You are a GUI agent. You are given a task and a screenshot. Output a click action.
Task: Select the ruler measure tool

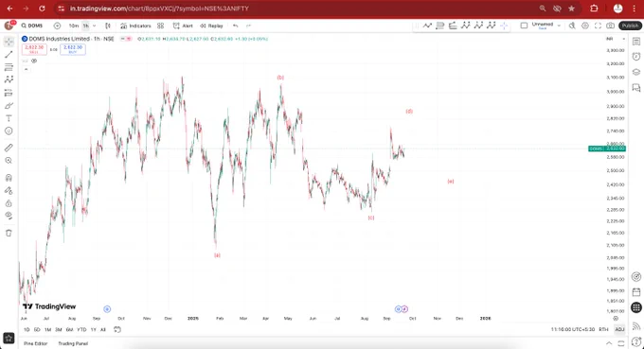coord(9,148)
